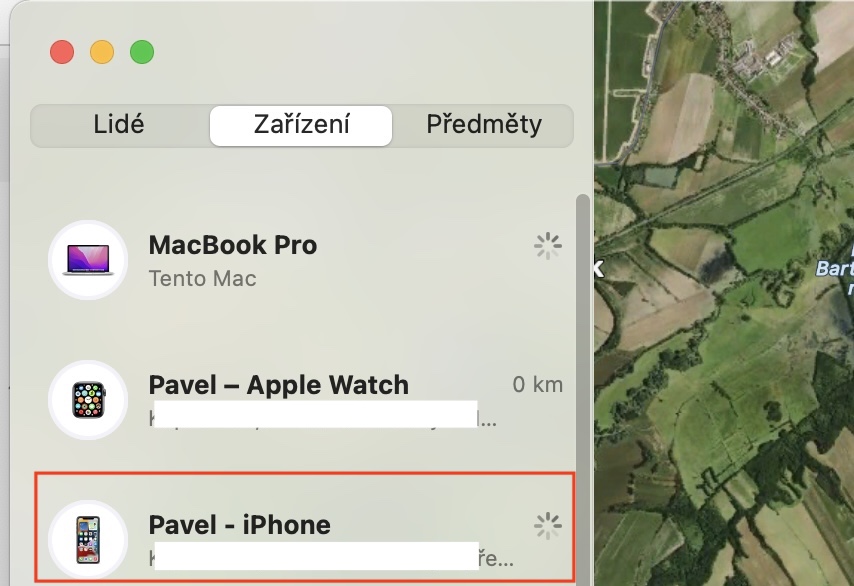
Task: Open the Zařízení tab
Action: tap(301, 125)
